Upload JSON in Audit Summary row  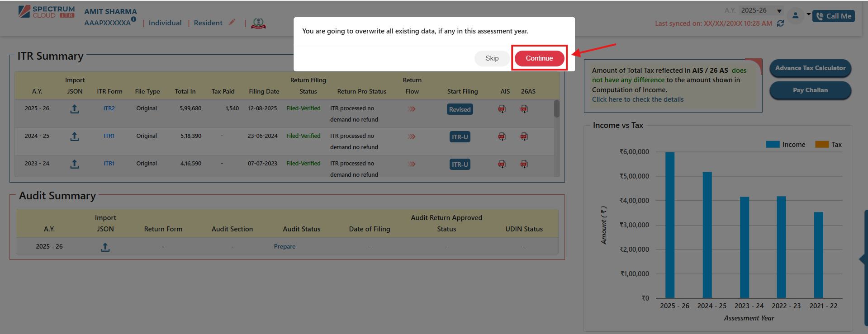[105, 247]
